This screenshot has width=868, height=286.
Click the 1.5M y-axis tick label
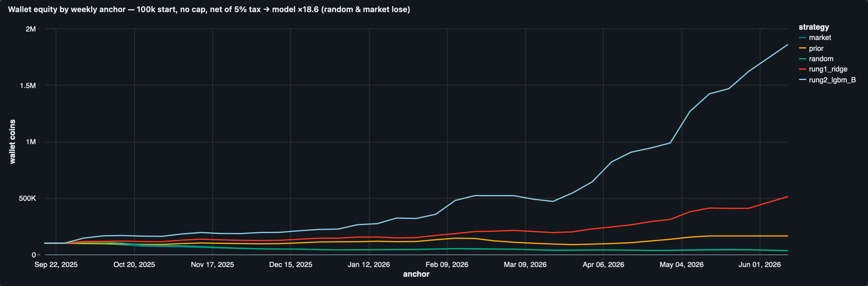coord(28,86)
